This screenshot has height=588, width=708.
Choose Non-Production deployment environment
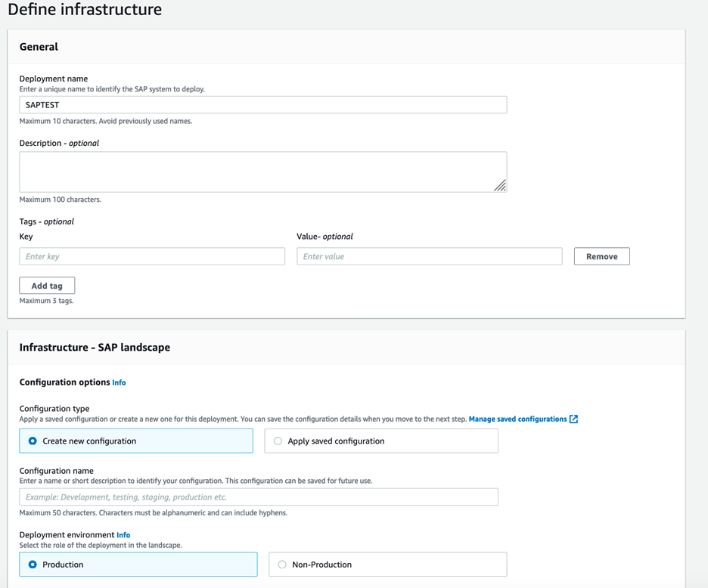coord(282,565)
